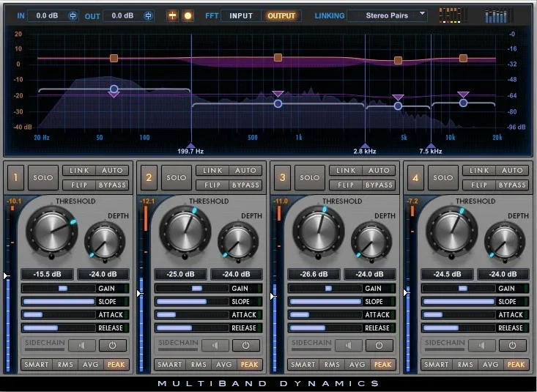This screenshot has width=537, height=392.
Task: Click band 2 orange gain node on graph
Action: [x=278, y=58]
